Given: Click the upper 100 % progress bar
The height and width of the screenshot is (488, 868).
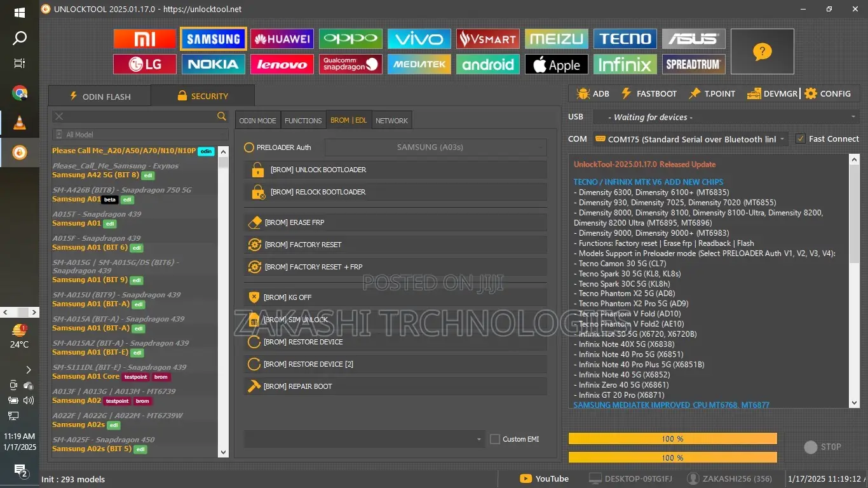Looking at the screenshot, I should click(672, 439).
